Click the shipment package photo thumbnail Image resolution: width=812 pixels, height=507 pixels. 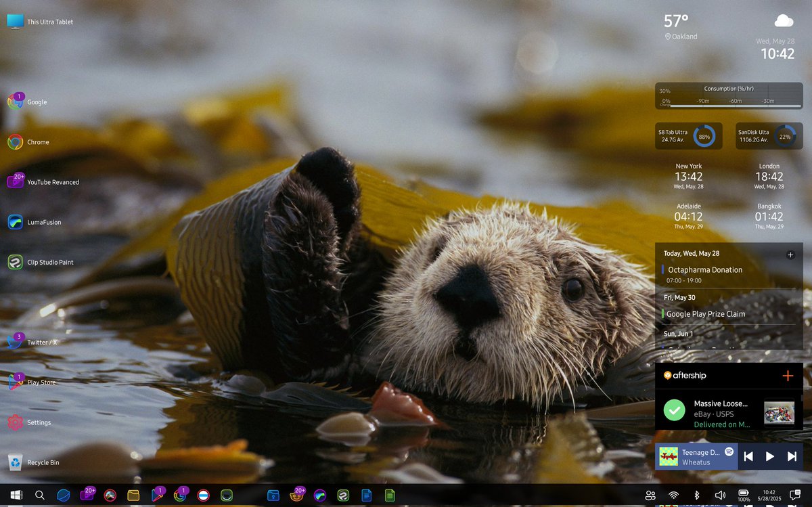tap(779, 412)
